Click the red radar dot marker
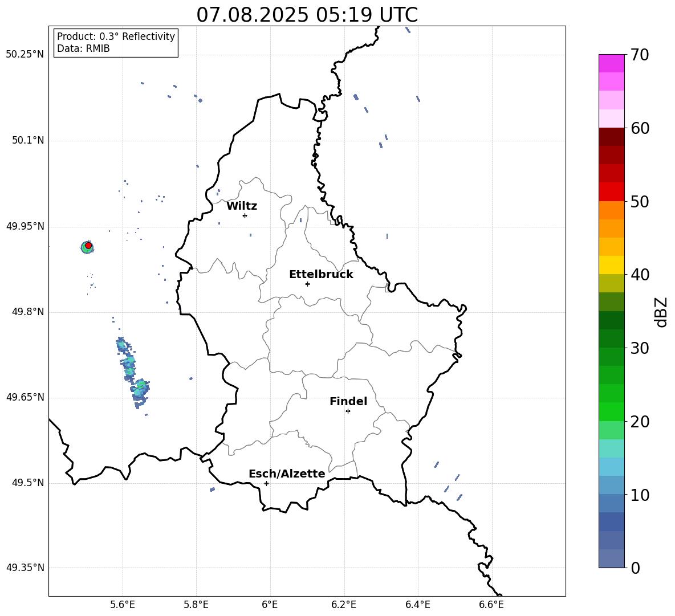 [x=88, y=246]
